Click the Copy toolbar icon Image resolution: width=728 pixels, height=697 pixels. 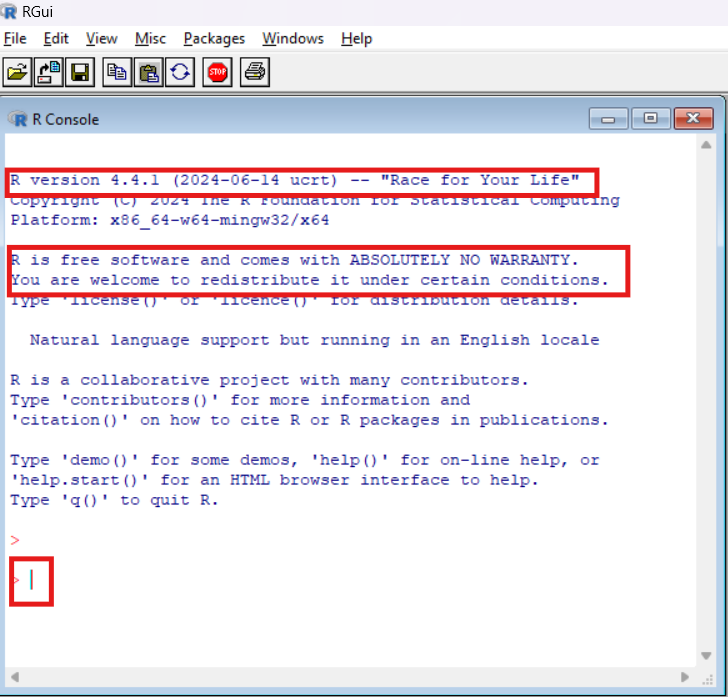point(118,72)
